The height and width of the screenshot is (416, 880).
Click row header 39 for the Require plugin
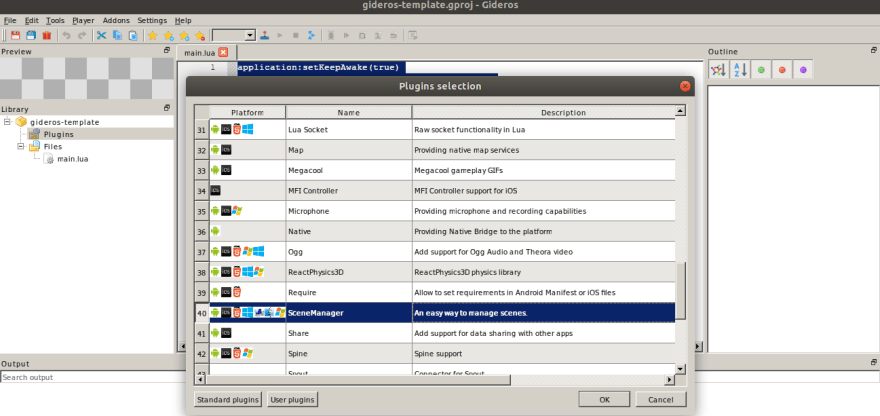[x=202, y=292]
